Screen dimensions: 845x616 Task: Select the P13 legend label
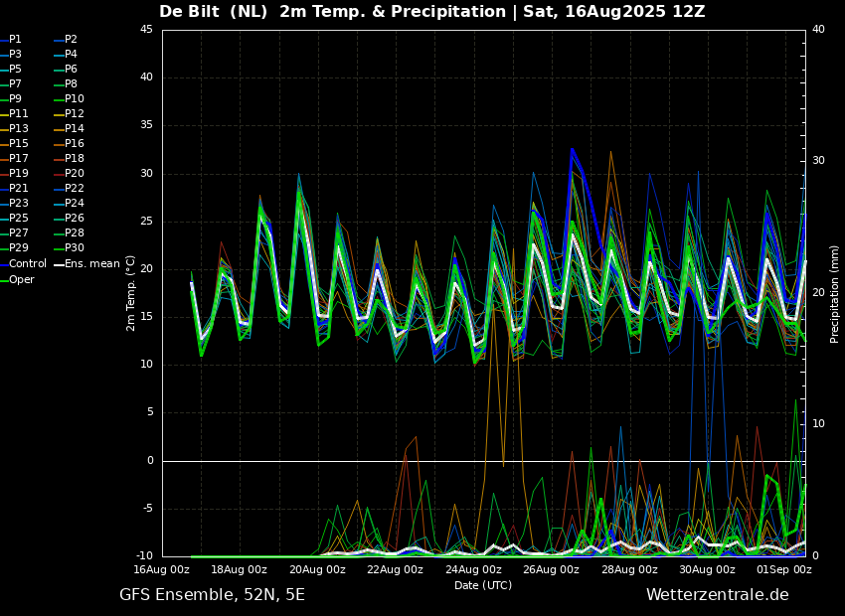coord(15,129)
